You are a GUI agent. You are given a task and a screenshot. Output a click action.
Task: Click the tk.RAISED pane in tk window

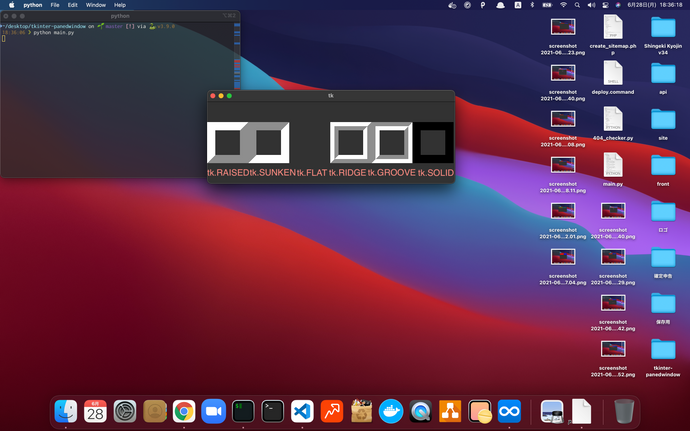pyautogui.click(x=228, y=143)
